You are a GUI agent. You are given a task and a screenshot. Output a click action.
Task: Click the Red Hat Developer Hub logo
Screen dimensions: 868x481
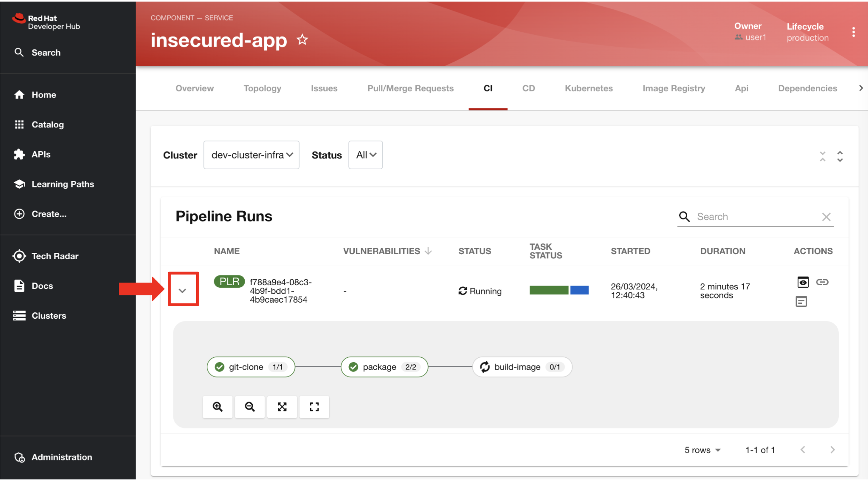(46, 22)
